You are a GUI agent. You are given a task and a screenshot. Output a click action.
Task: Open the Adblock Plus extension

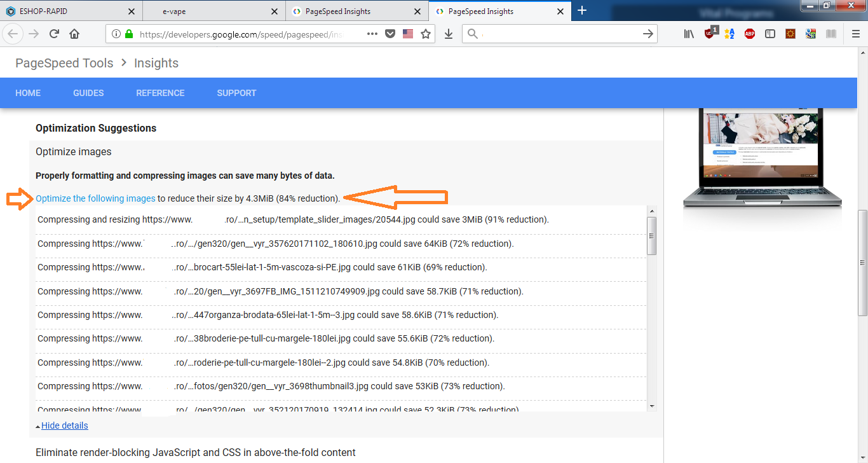(750, 34)
